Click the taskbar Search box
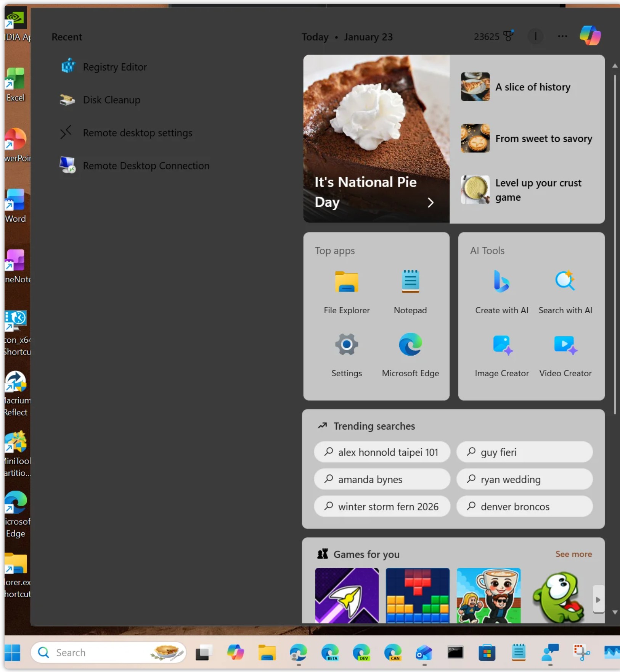 tap(95, 652)
